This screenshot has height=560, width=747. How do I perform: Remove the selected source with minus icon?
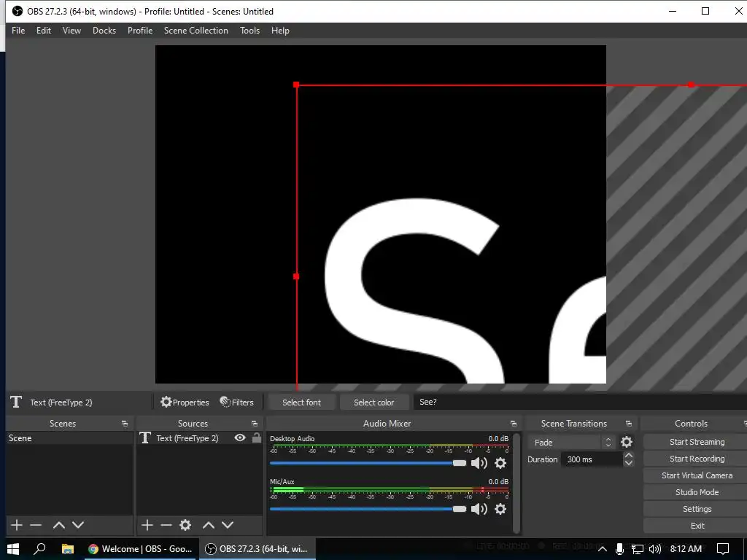click(x=166, y=525)
